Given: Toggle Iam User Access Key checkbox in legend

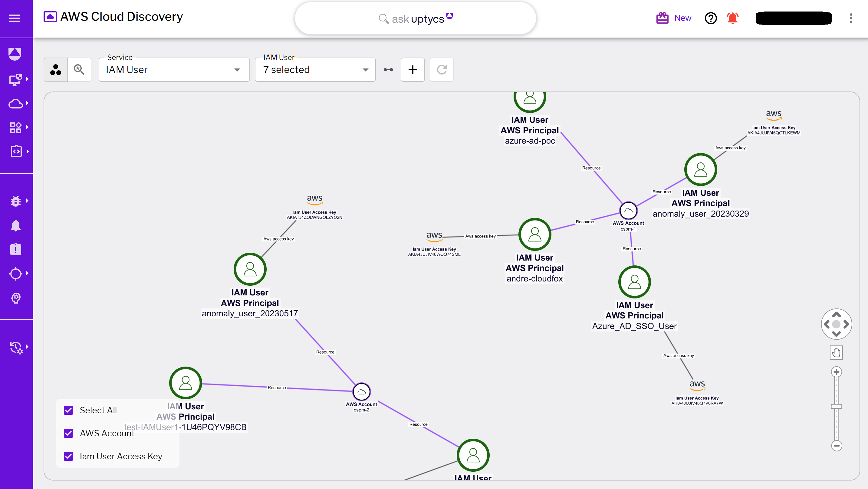Looking at the screenshot, I should coord(69,456).
